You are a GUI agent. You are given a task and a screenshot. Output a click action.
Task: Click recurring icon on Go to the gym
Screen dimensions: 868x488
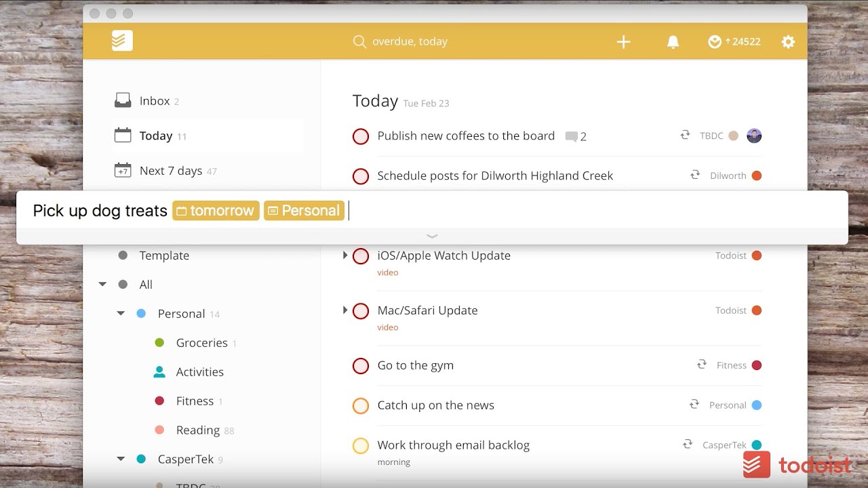pos(702,365)
